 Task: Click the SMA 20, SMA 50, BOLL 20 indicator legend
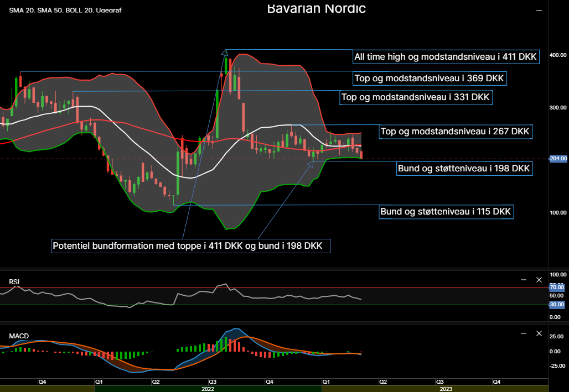click(x=65, y=10)
